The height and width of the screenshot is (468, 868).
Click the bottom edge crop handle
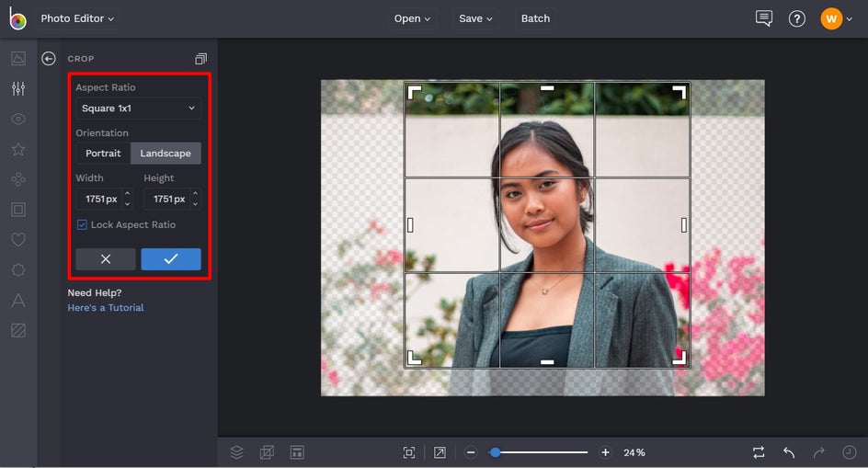click(547, 362)
